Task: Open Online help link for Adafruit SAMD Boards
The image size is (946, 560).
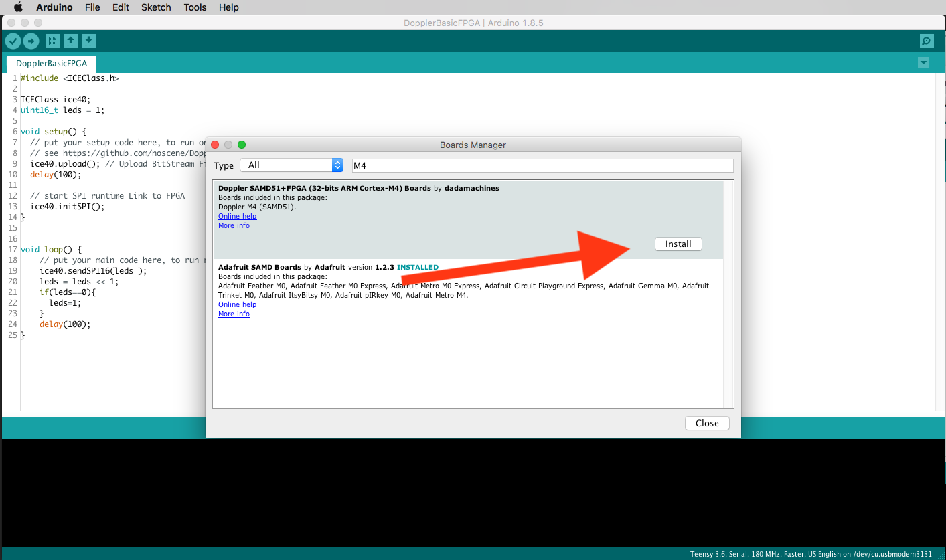Action: 237,304
